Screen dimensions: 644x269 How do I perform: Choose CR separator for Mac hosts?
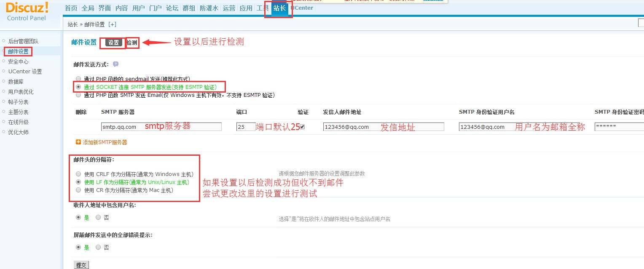point(78,190)
